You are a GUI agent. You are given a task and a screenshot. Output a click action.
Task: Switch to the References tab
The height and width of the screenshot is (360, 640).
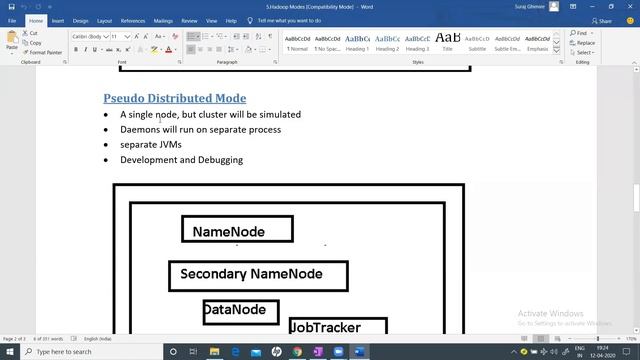(133, 21)
